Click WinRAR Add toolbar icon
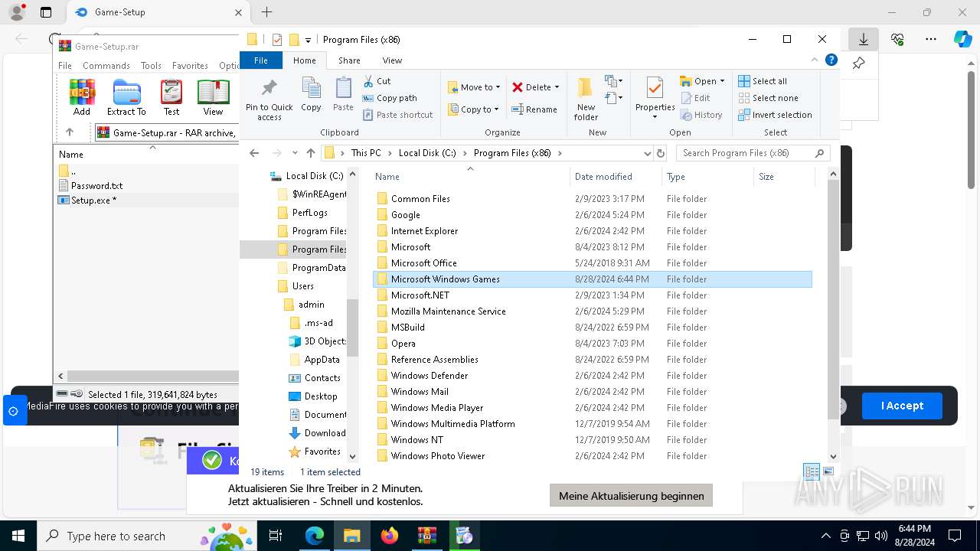 [82, 97]
